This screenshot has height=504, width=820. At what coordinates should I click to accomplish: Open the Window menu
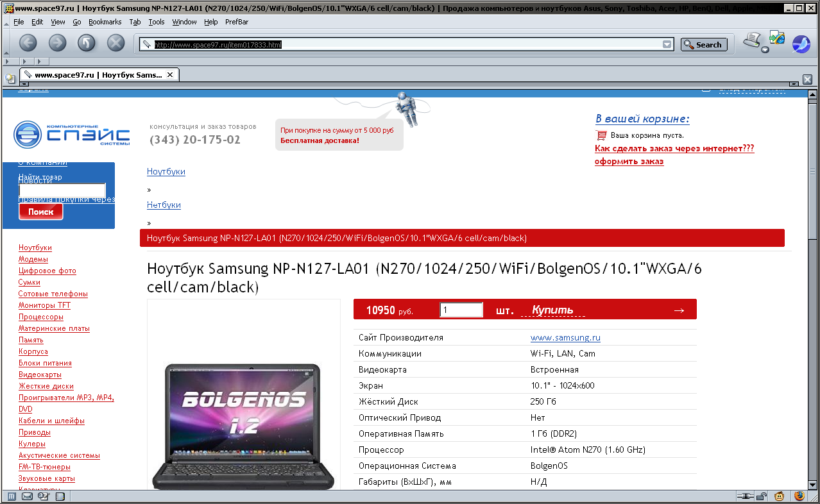tap(184, 22)
